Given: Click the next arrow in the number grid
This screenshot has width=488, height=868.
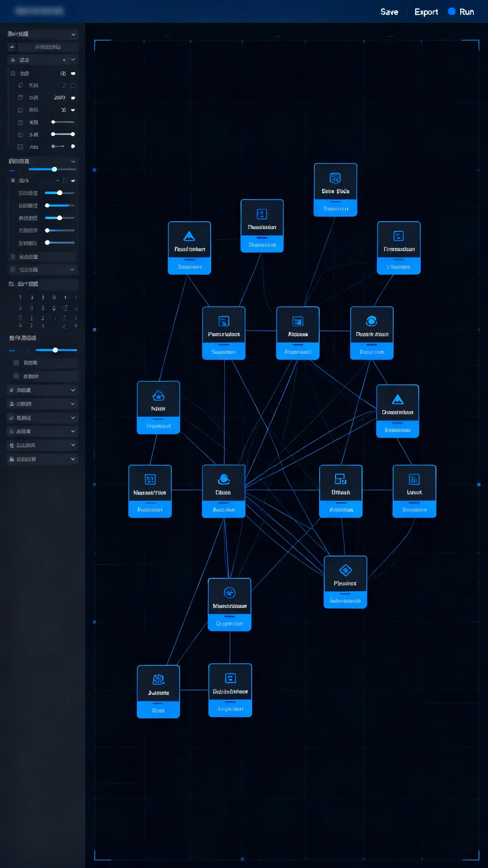Looking at the screenshot, I should (x=76, y=297).
